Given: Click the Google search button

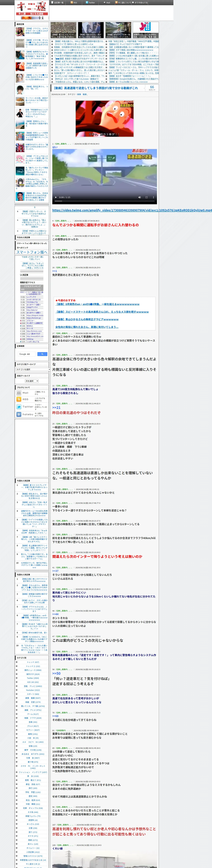Looking at the screenshot, I should tap(42, 354).
